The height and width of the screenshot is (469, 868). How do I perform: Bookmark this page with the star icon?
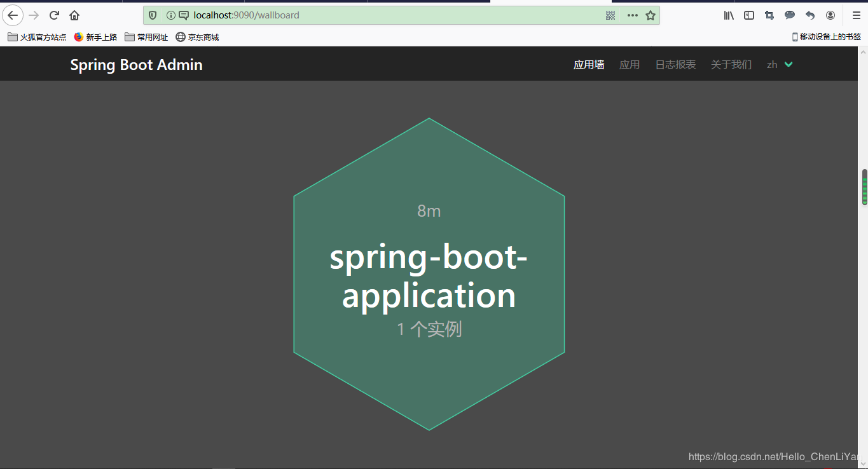651,15
